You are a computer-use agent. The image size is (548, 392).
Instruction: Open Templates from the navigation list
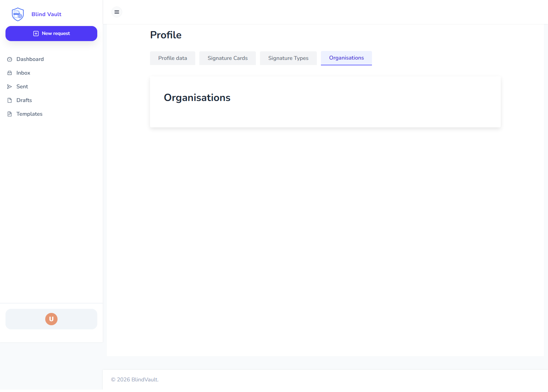point(29,114)
